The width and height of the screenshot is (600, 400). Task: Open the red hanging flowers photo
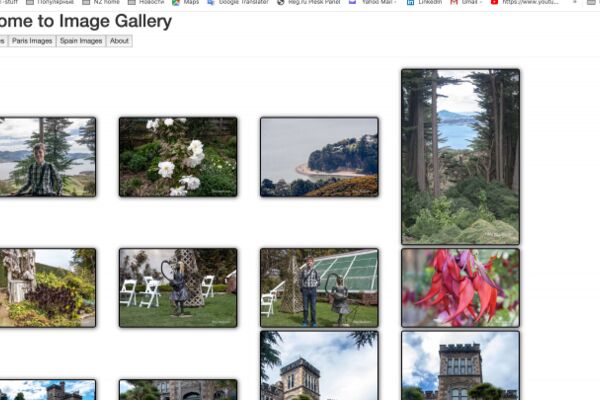[x=460, y=288]
